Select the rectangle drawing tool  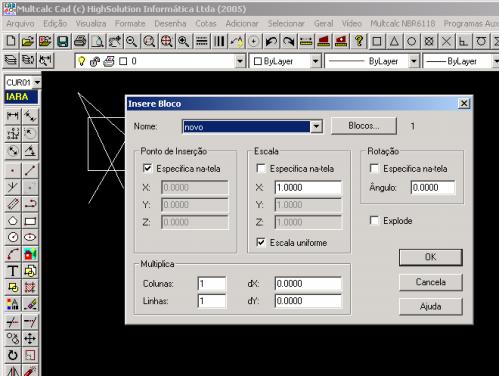(30, 221)
